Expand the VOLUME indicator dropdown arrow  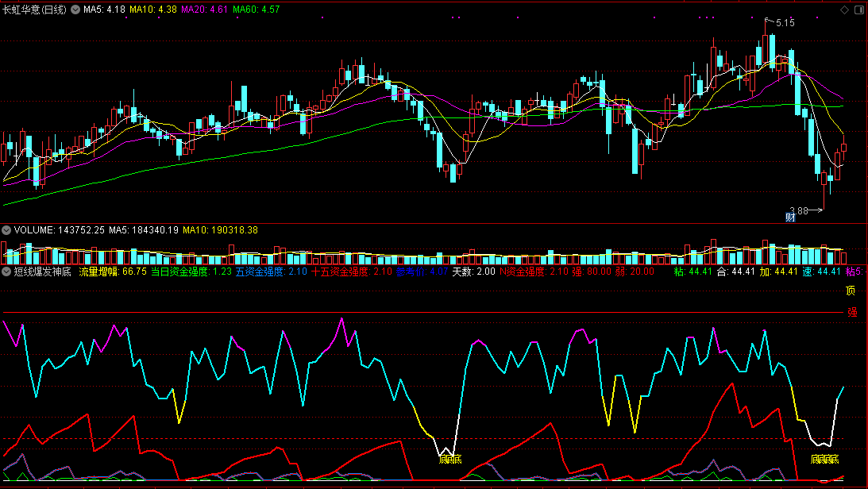(x=6, y=230)
